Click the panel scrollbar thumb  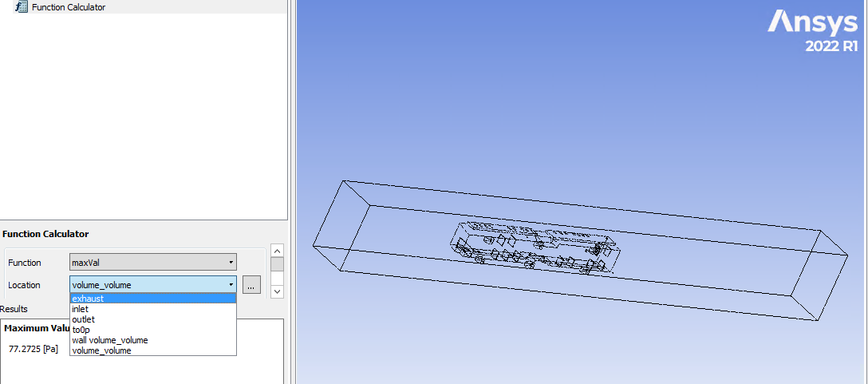(x=278, y=264)
